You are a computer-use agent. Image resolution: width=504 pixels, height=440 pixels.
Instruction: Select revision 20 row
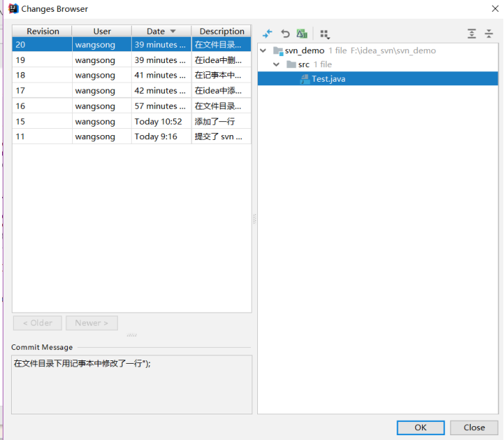pyautogui.click(x=132, y=44)
